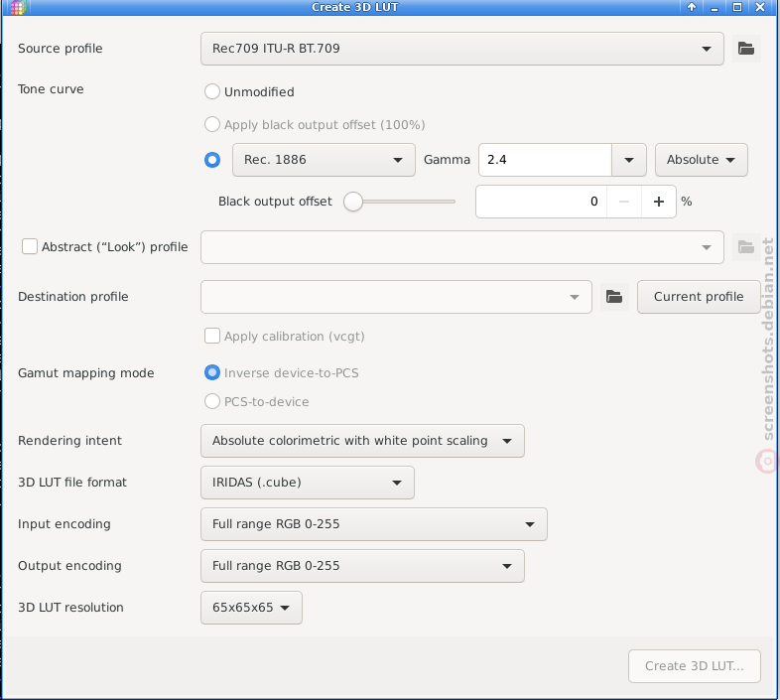Click inside the Gamma 2.4 value field
This screenshot has width=780, height=700.
click(545, 160)
